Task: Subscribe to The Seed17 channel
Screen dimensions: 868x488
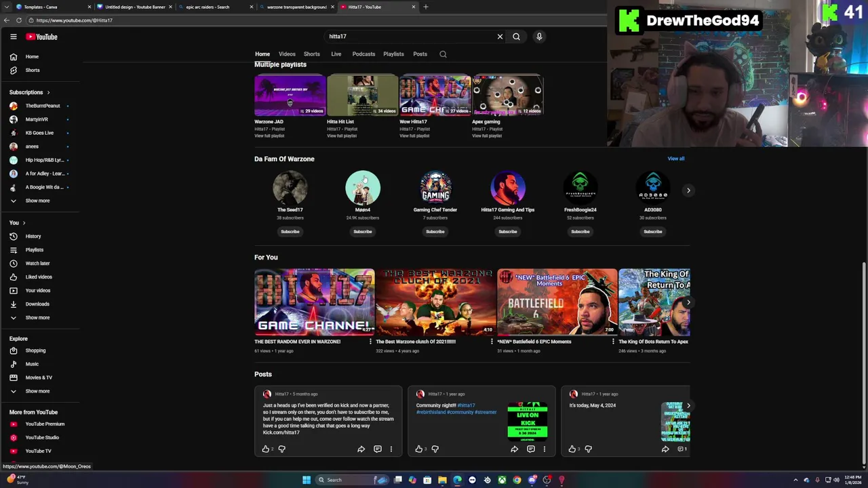Action: point(290,232)
